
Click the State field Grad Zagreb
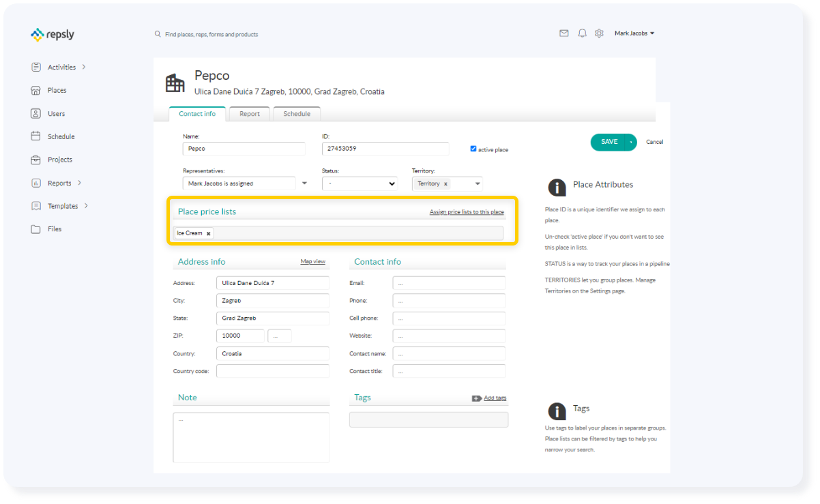click(273, 318)
